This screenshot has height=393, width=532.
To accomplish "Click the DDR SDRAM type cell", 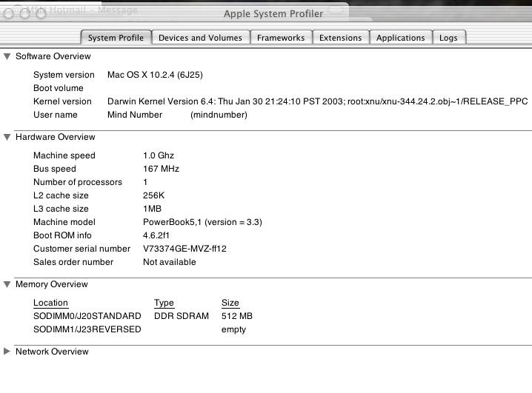I will coord(182,316).
